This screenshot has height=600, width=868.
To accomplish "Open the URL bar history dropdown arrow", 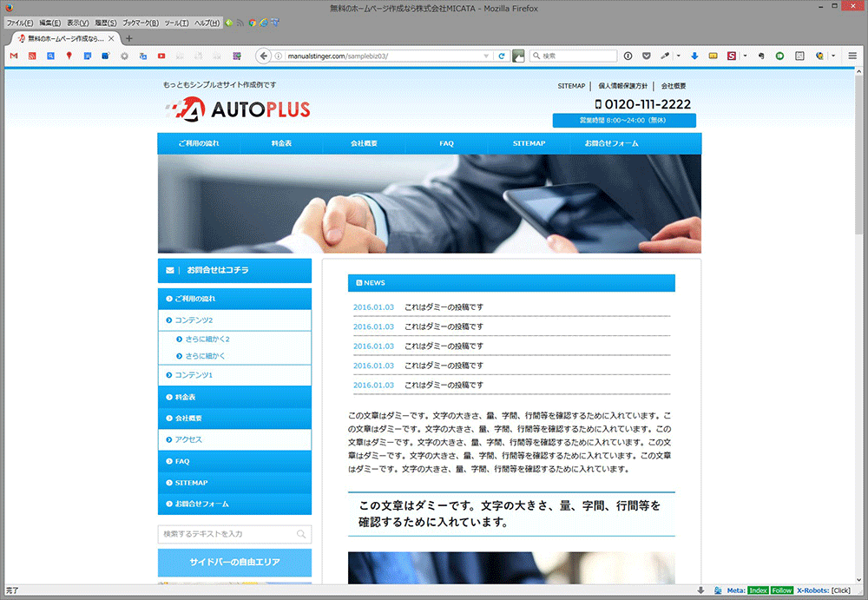I will 486,56.
